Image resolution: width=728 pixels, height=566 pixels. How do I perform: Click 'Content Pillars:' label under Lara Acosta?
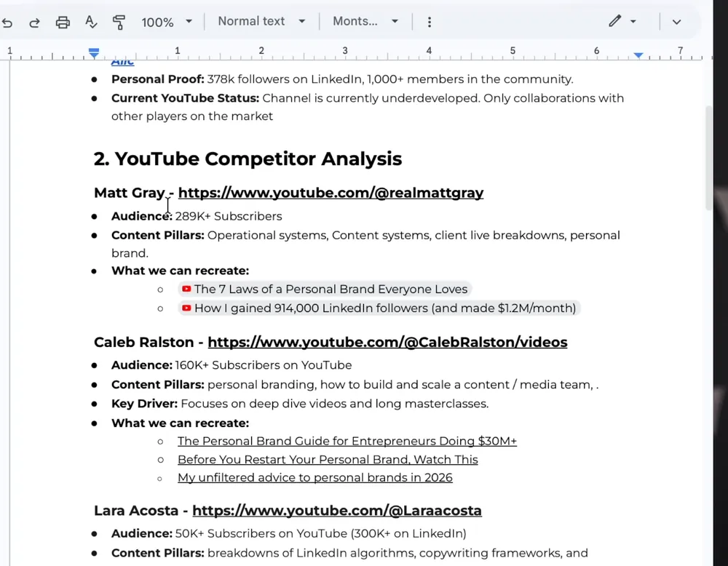click(x=158, y=553)
